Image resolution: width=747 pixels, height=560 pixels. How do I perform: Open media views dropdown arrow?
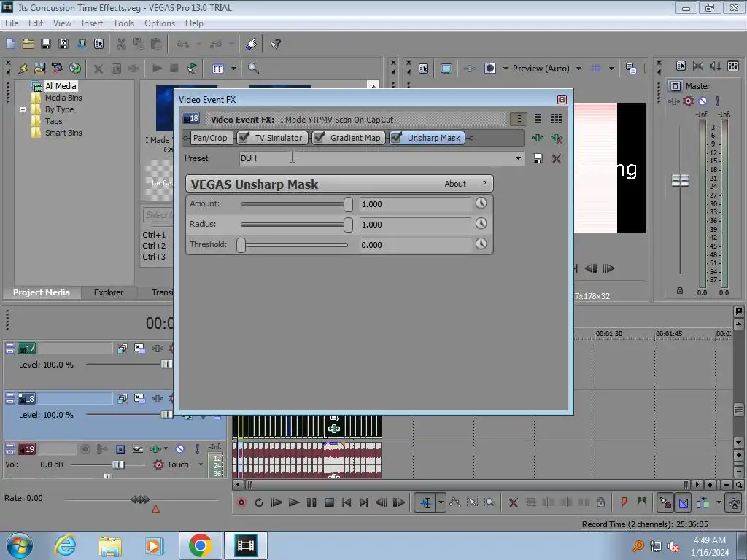234,69
